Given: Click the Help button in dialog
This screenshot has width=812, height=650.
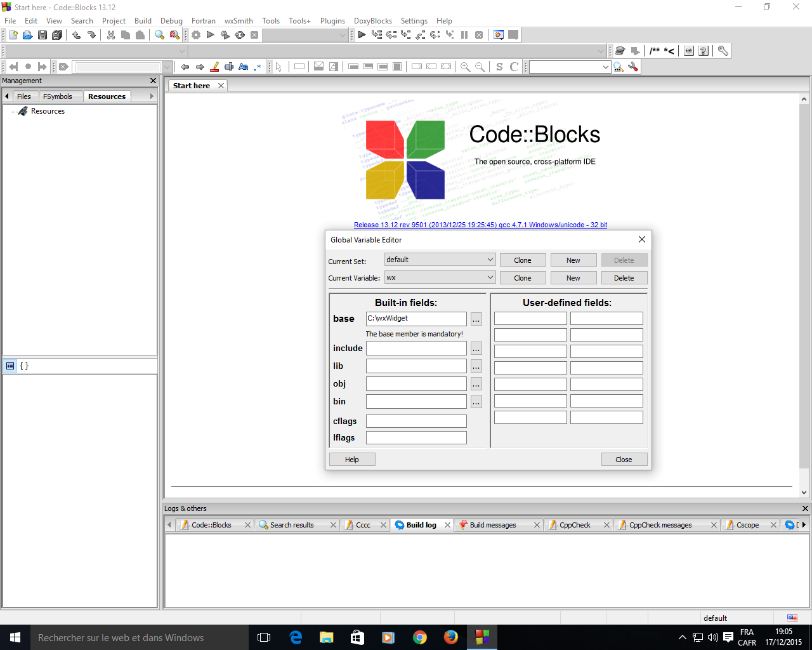Looking at the screenshot, I should click(352, 460).
